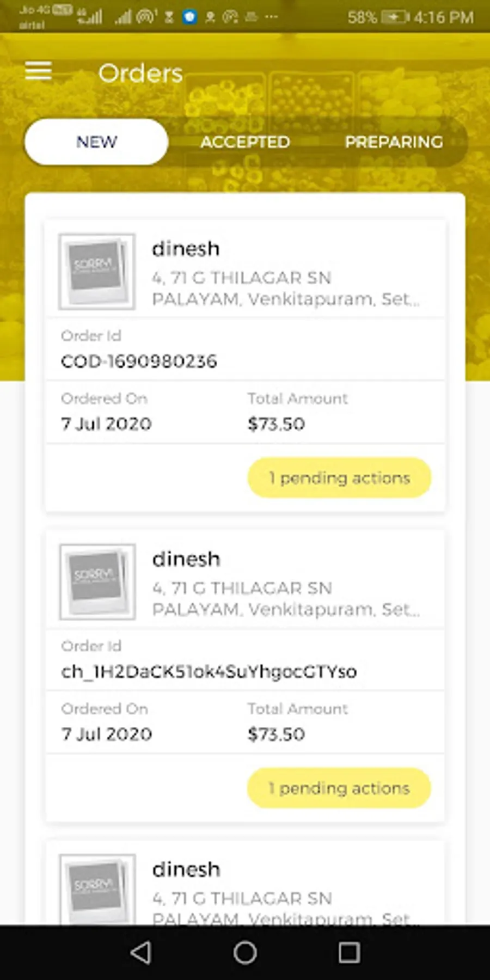The width and height of the screenshot is (490, 980).
Task: Tap pending actions on order COD-1690980236
Action: point(339,478)
